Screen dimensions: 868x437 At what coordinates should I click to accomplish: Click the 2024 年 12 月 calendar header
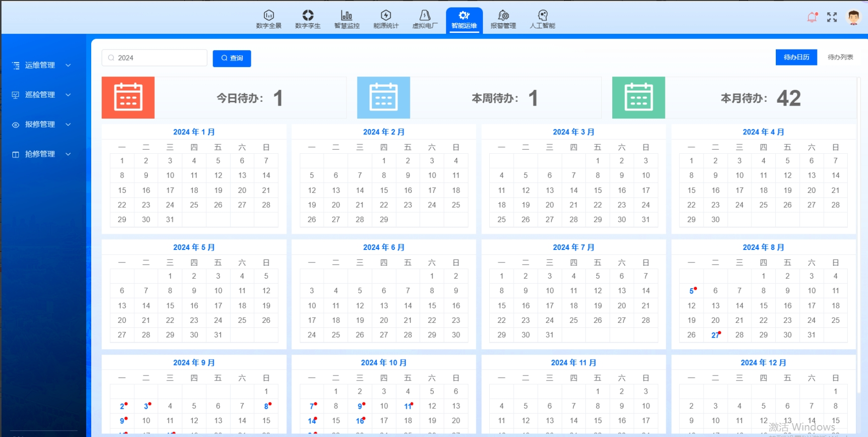[763, 363]
